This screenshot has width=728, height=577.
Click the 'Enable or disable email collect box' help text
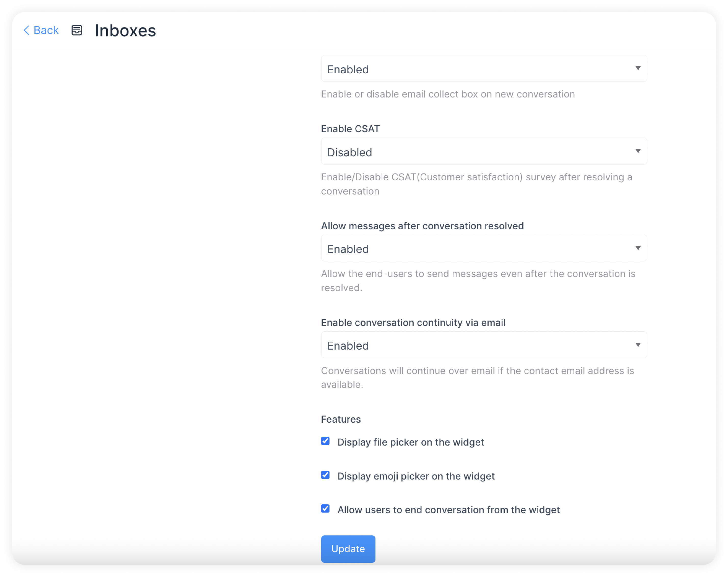tap(448, 94)
